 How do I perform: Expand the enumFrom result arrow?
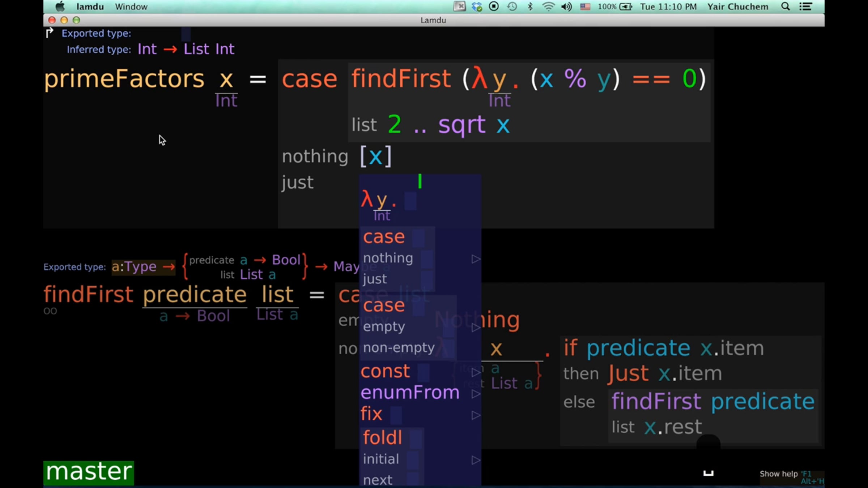(x=476, y=394)
